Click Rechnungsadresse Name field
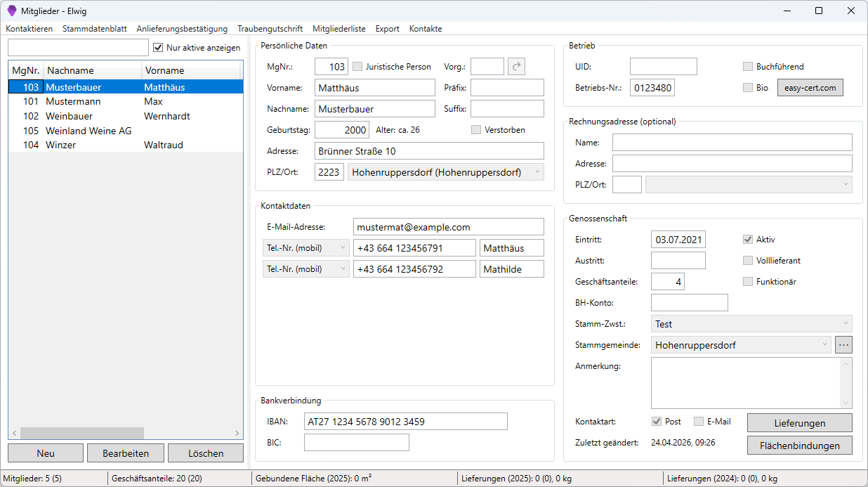 point(732,143)
